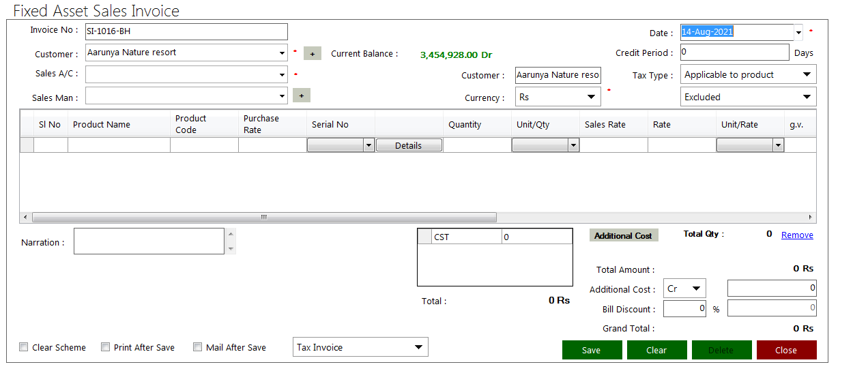Click the plus button beside Sales Man
This screenshot has height=369, width=868.
tap(301, 96)
